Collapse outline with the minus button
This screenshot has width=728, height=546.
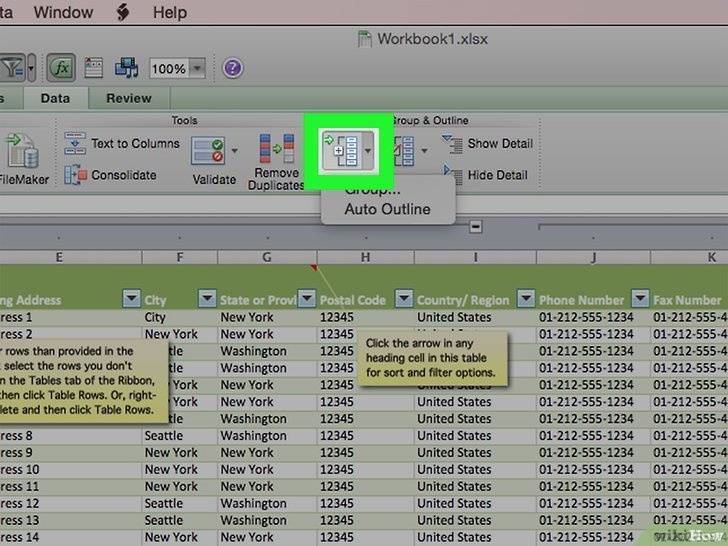pyautogui.click(x=476, y=226)
